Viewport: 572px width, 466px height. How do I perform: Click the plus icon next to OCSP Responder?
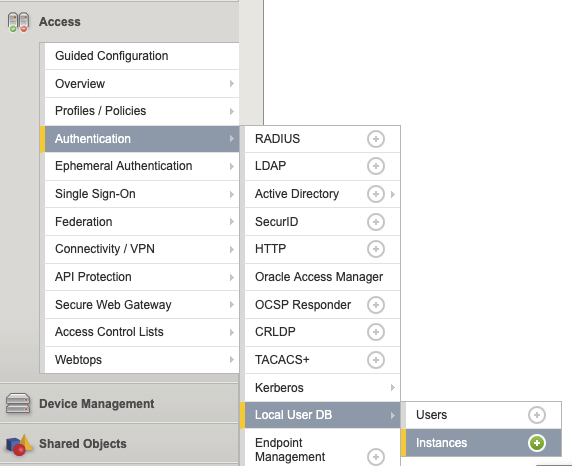pyautogui.click(x=376, y=305)
